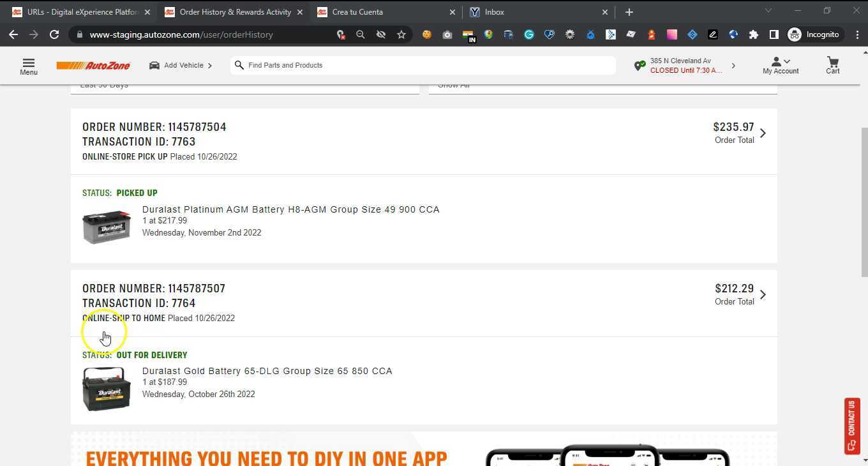868x466 pixels.
Task: Click the search magnifier icon
Action: (239, 65)
